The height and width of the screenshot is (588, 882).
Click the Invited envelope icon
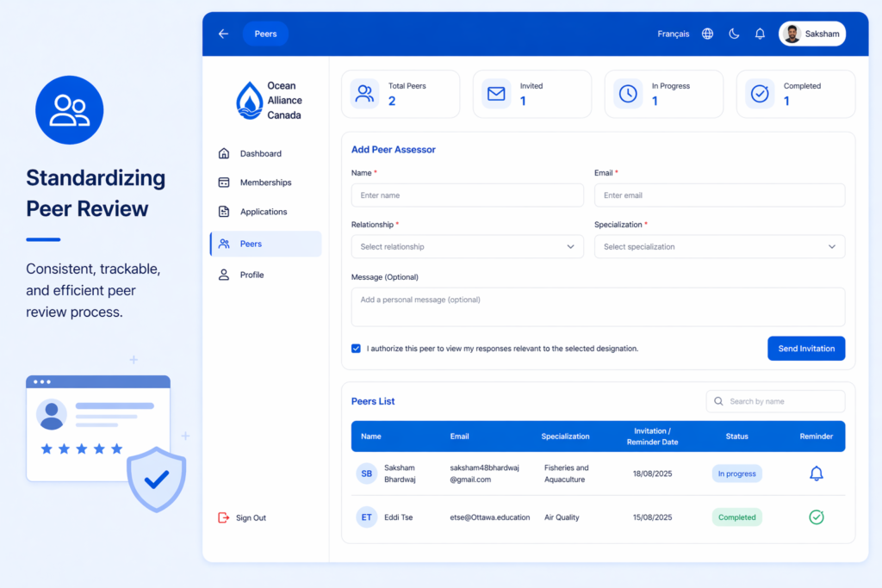(x=496, y=94)
